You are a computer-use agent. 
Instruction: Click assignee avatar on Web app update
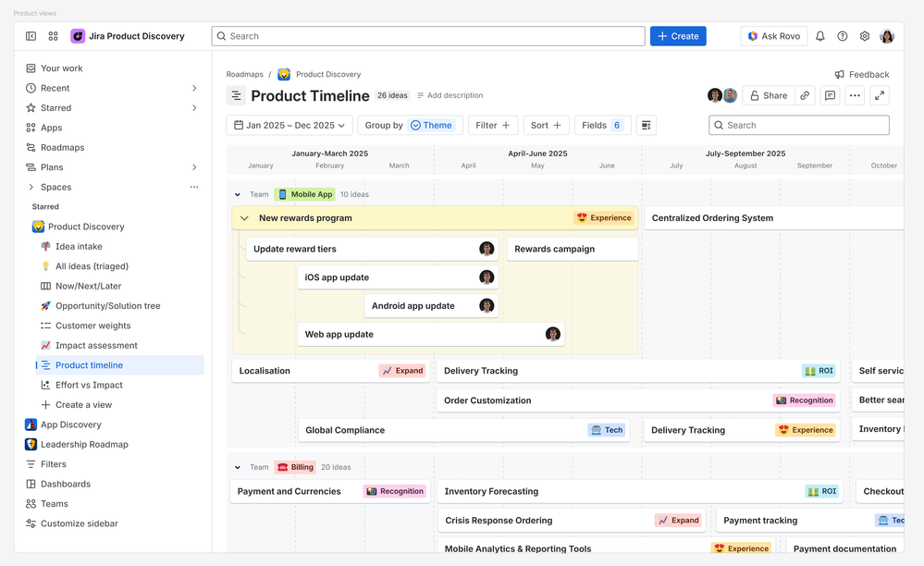point(553,334)
